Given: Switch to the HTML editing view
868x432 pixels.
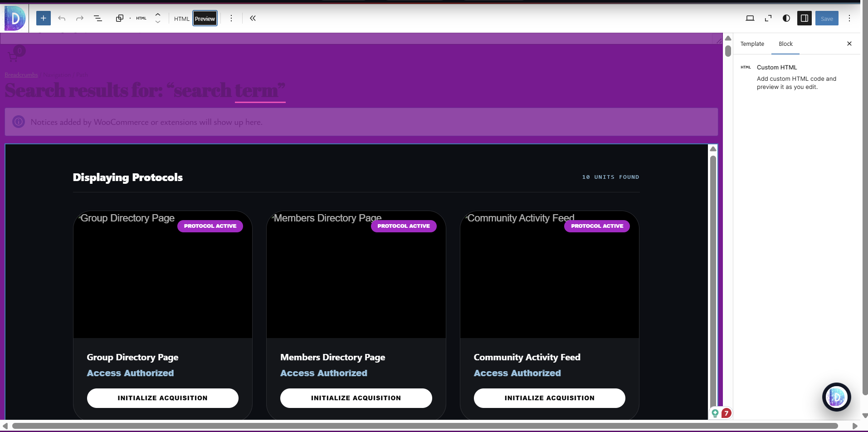Looking at the screenshot, I should pyautogui.click(x=182, y=19).
